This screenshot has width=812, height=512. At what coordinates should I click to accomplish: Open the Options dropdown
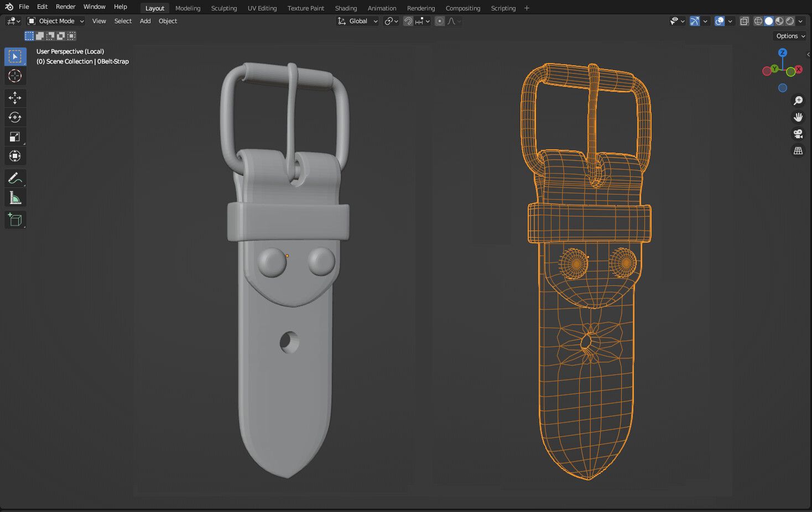click(790, 36)
